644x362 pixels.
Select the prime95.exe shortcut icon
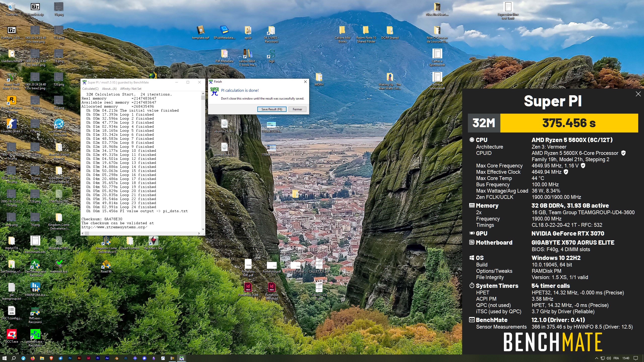point(35,338)
